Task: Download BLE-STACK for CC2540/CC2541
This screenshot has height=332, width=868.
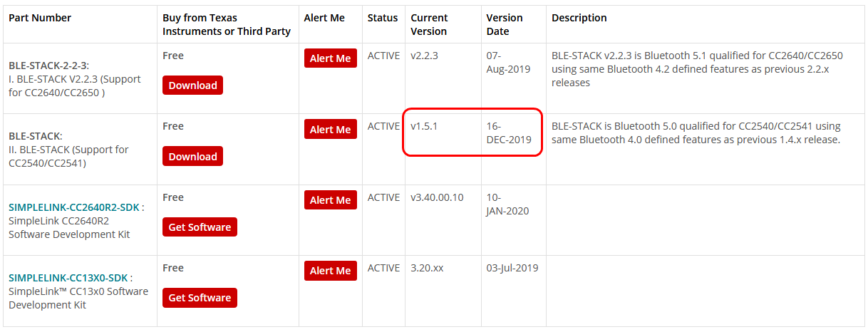Action: click(x=192, y=156)
